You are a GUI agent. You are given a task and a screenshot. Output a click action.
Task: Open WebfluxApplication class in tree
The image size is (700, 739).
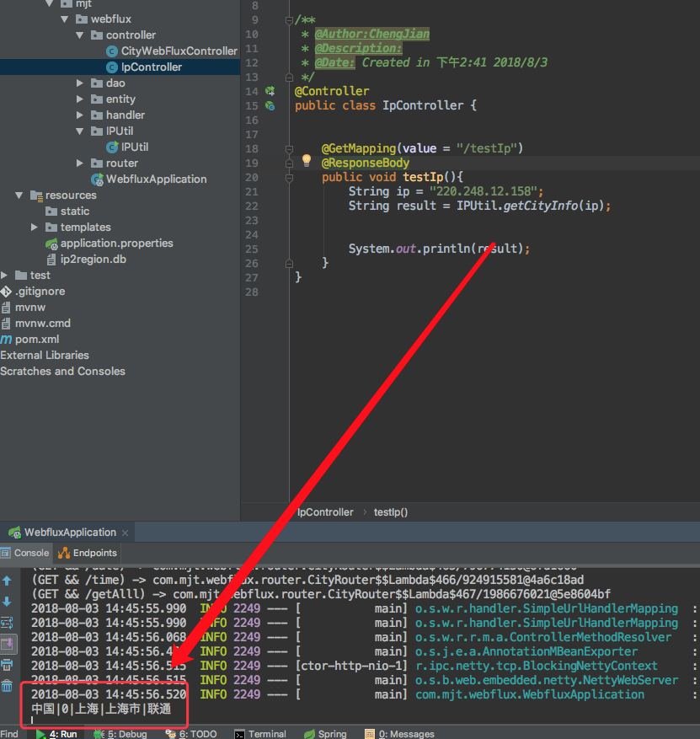pyautogui.click(x=156, y=179)
